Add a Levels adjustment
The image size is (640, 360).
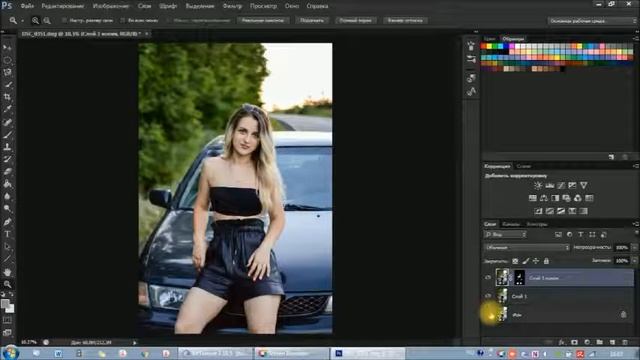(550, 185)
